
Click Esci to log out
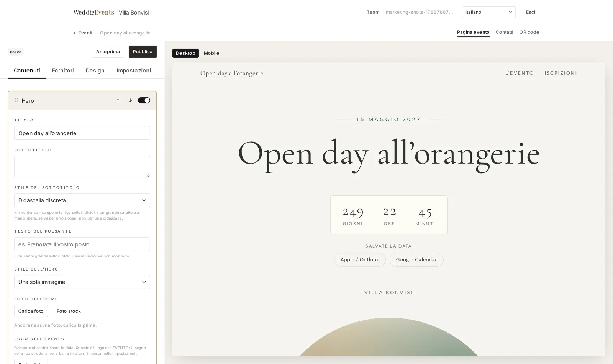point(531,12)
